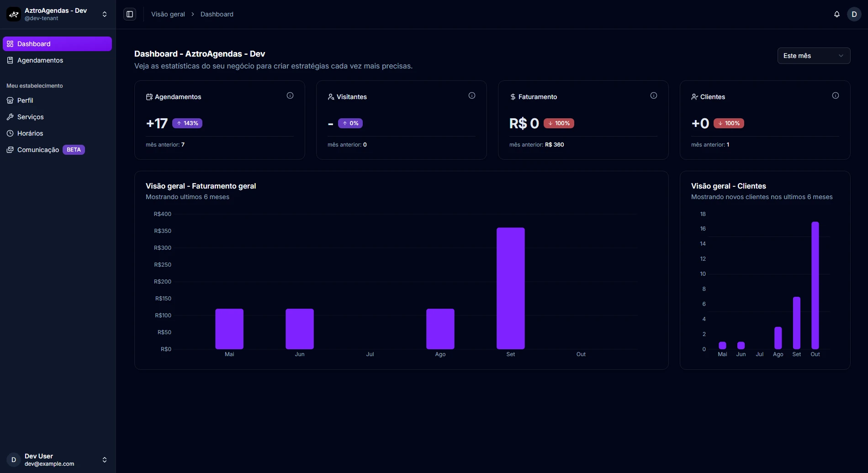
Task: Click Visitantes card info icon
Action: click(472, 95)
